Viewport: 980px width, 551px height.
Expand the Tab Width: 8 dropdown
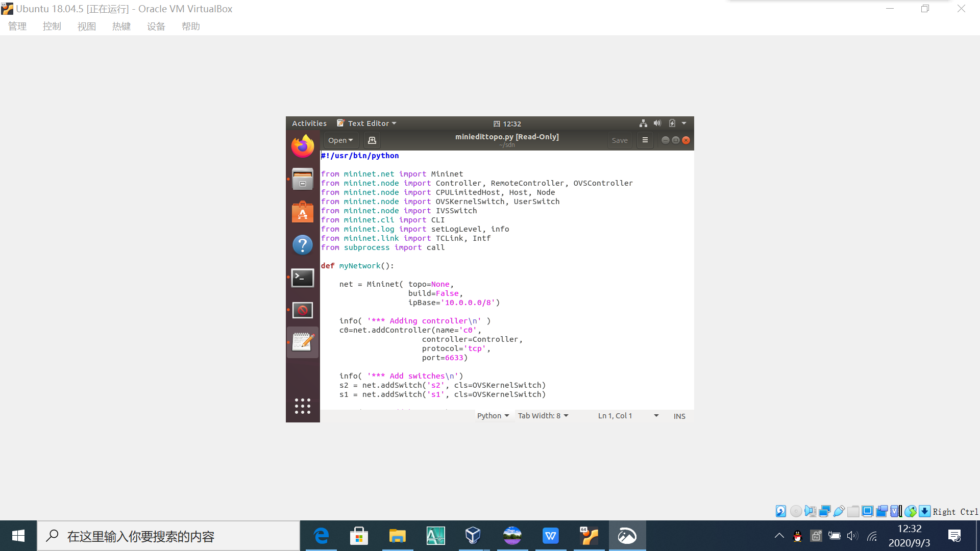pyautogui.click(x=543, y=416)
